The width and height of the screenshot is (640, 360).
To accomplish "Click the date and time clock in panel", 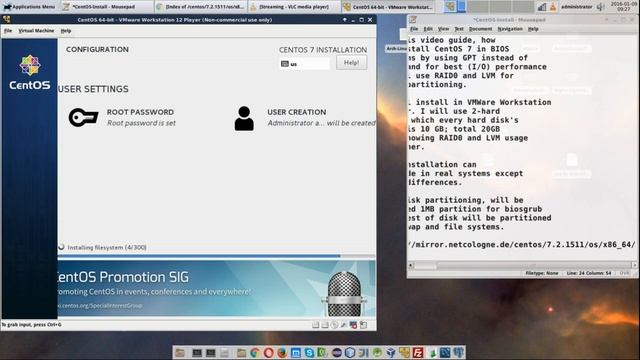I will point(623,6).
